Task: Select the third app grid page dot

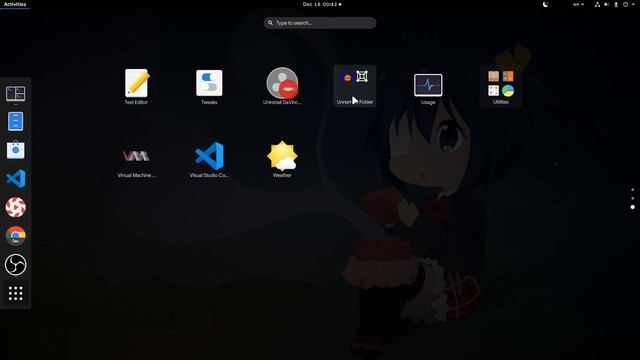Action: (633, 207)
